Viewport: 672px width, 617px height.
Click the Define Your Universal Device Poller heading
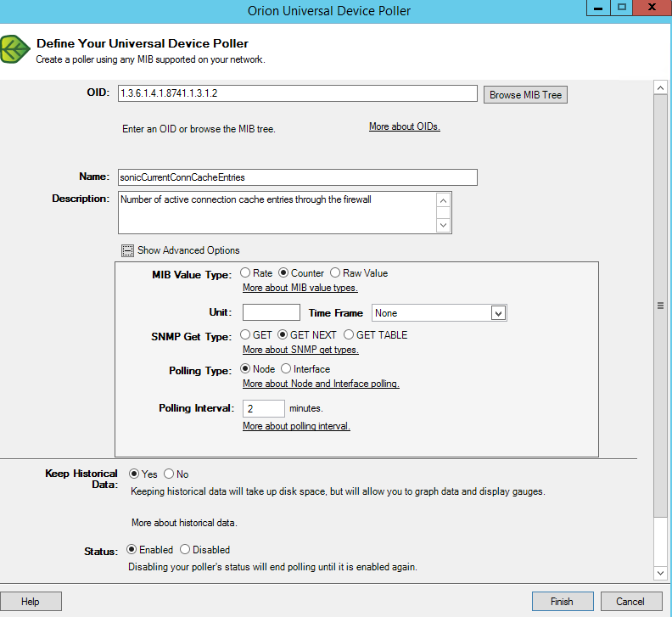click(x=143, y=44)
